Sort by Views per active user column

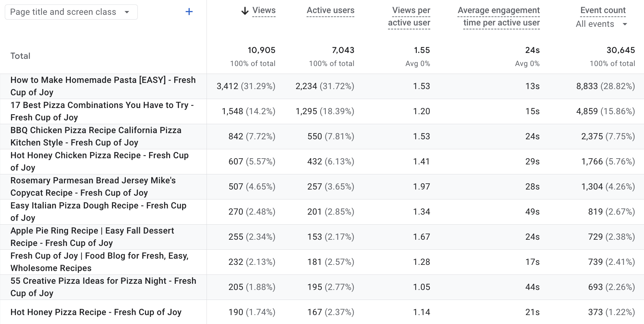pos(409,17)
